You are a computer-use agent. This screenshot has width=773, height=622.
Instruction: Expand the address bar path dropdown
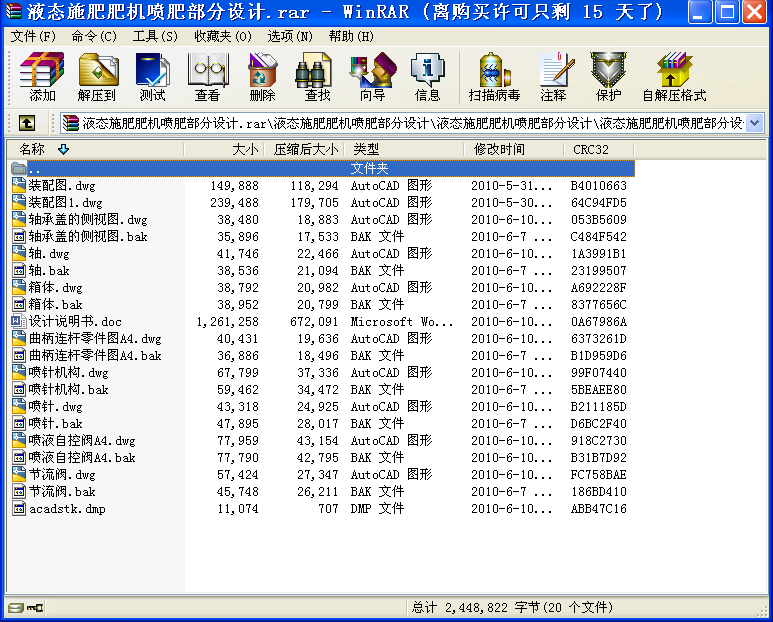tap(755, 123)
